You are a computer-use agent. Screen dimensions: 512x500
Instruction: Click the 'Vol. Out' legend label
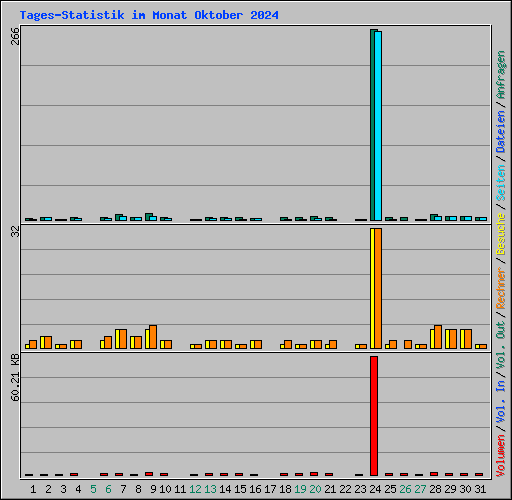[500, 345]
